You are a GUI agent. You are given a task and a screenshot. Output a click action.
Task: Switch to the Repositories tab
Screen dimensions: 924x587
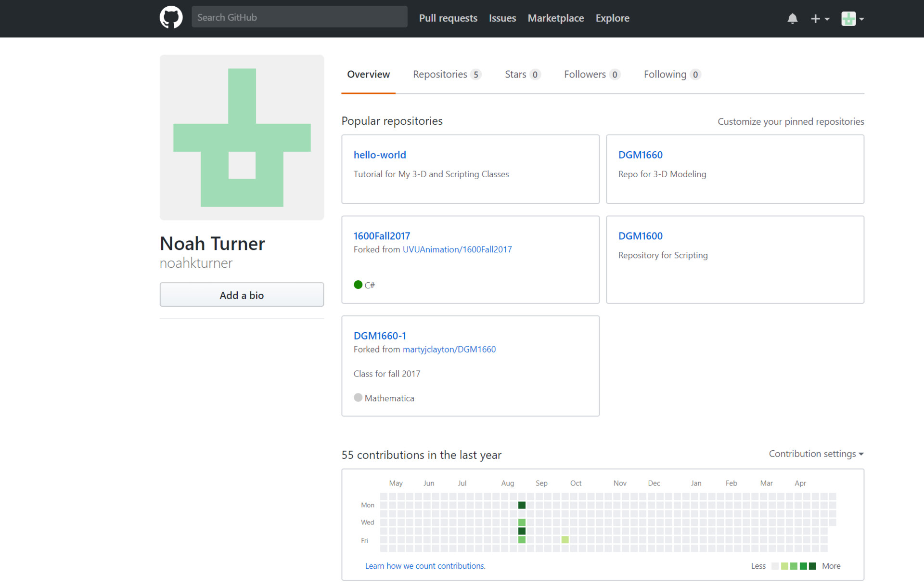[446, 74]
